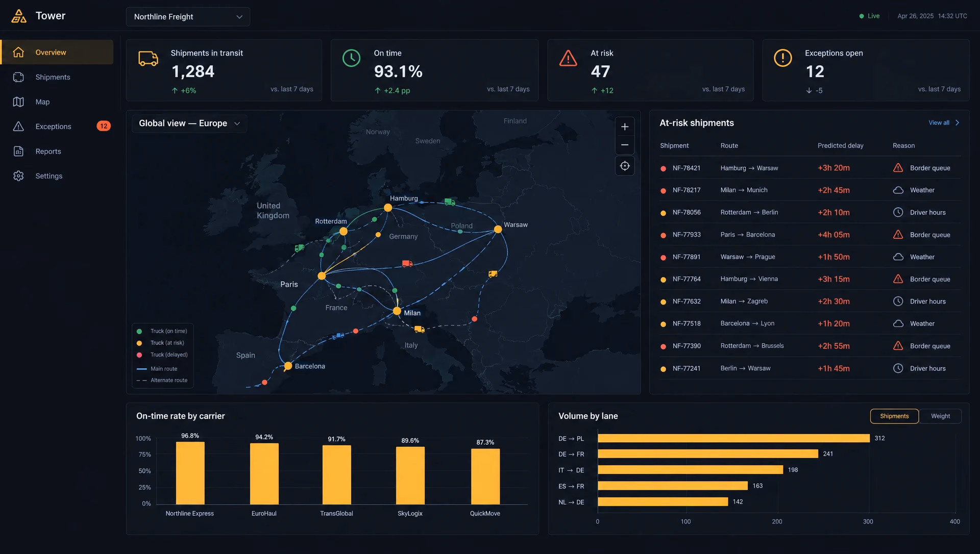Switch Volume by lane to Weight
This screenshot has width=980, height=554.
point(940,416)
